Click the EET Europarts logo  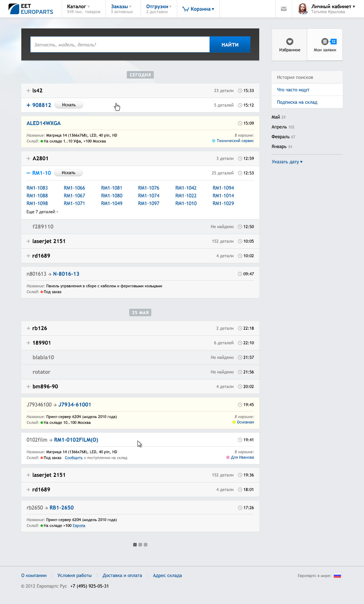31,9
